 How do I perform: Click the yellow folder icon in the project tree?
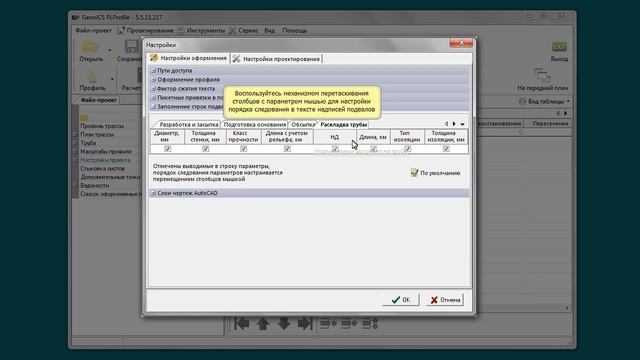(84, 118)
